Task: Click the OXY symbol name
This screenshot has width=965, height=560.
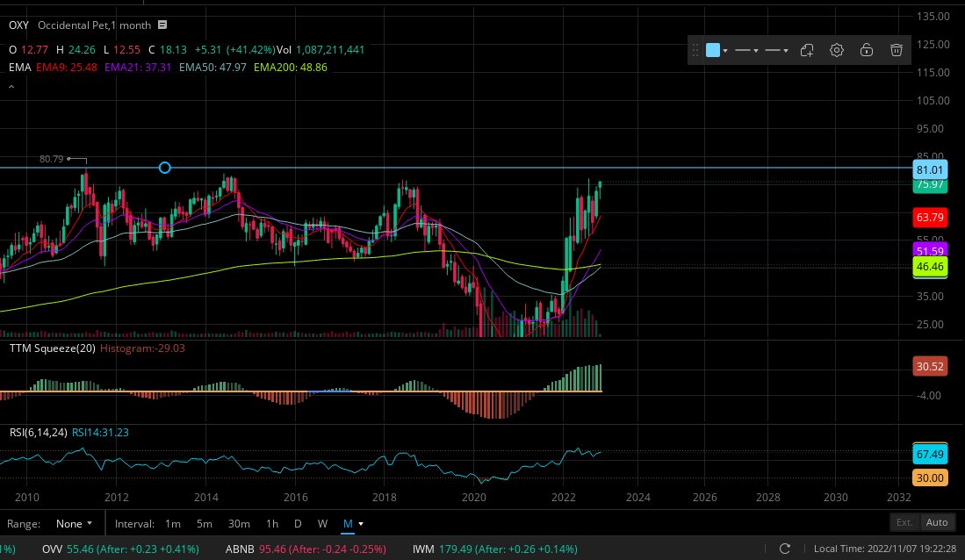Action: (x=18, y=25)
